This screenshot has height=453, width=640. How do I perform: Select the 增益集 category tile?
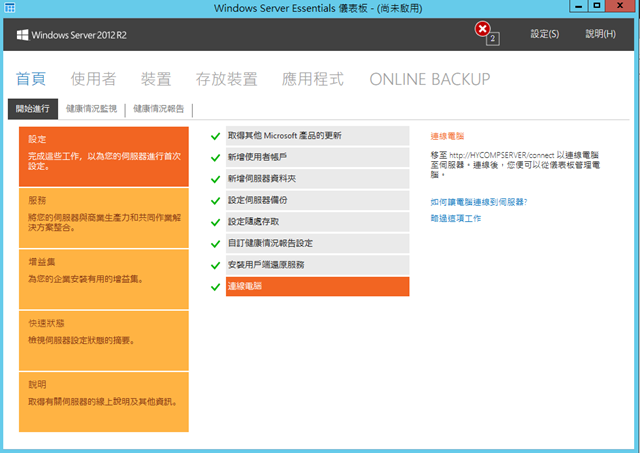pos(104,279)
